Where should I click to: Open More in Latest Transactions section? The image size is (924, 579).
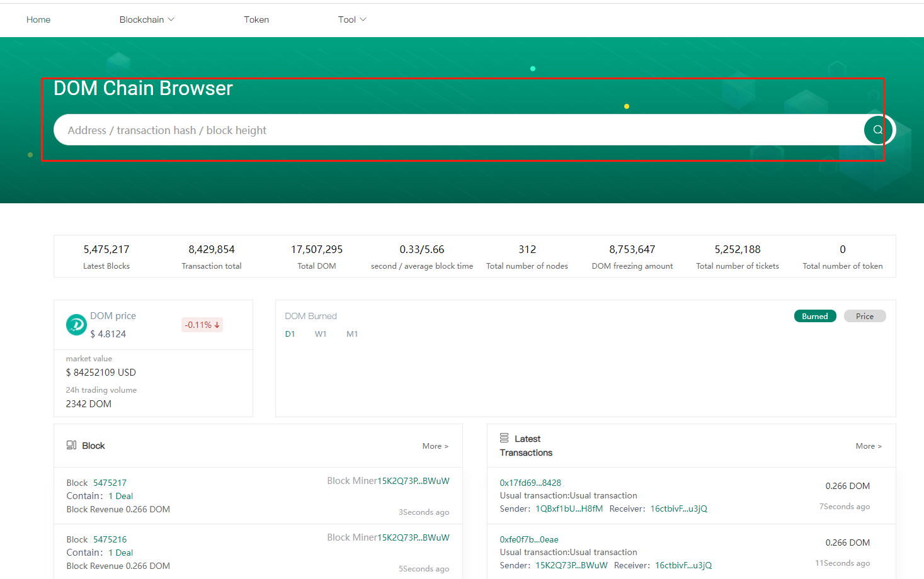868,446
